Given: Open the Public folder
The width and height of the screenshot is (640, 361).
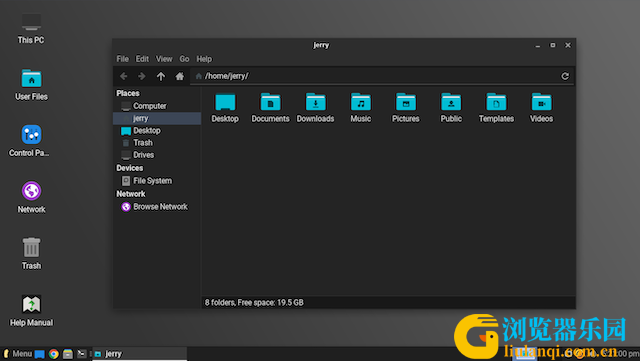Looking at the screenshot, I should pos(451,108).
